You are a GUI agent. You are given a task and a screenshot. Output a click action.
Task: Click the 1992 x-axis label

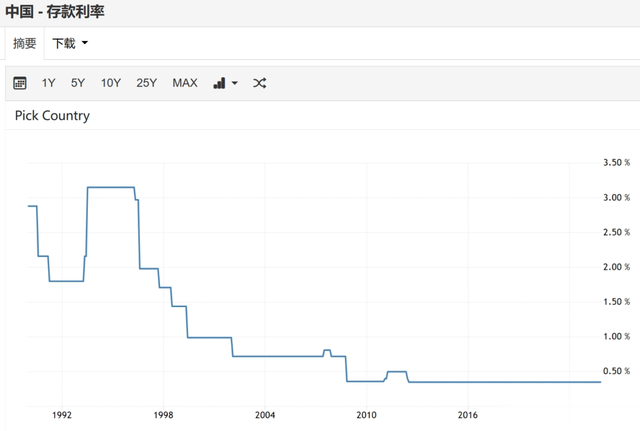(62, 415)
